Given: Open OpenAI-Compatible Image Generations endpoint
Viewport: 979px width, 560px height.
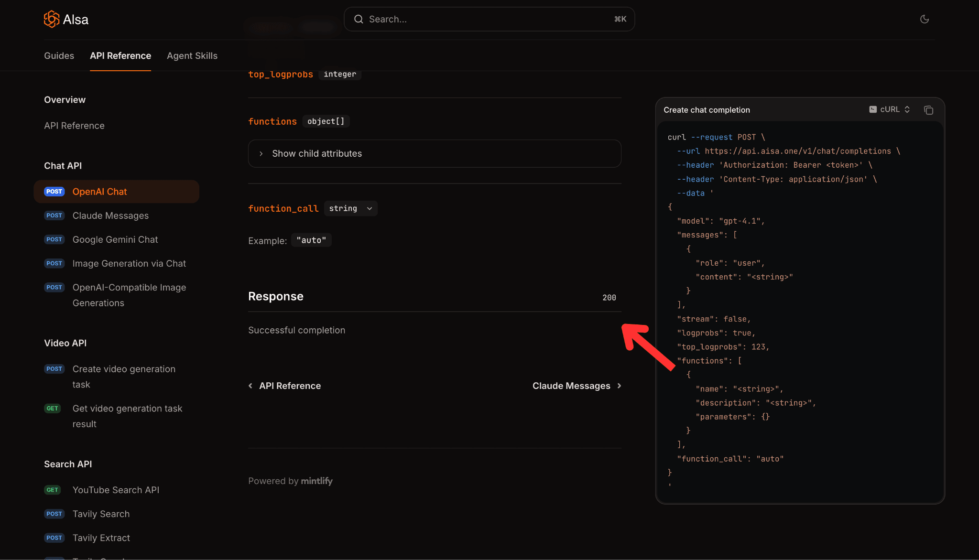Looking at the screenshot, I should [129, 295].
